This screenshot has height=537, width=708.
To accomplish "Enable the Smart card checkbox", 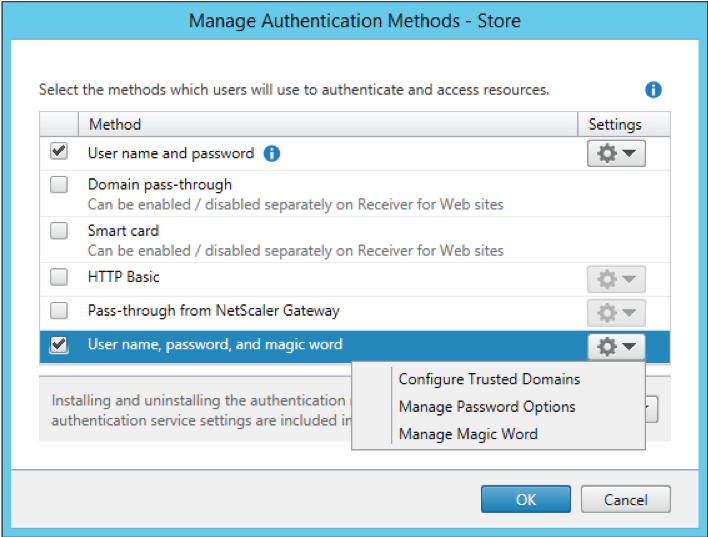I will click(59, 231).
